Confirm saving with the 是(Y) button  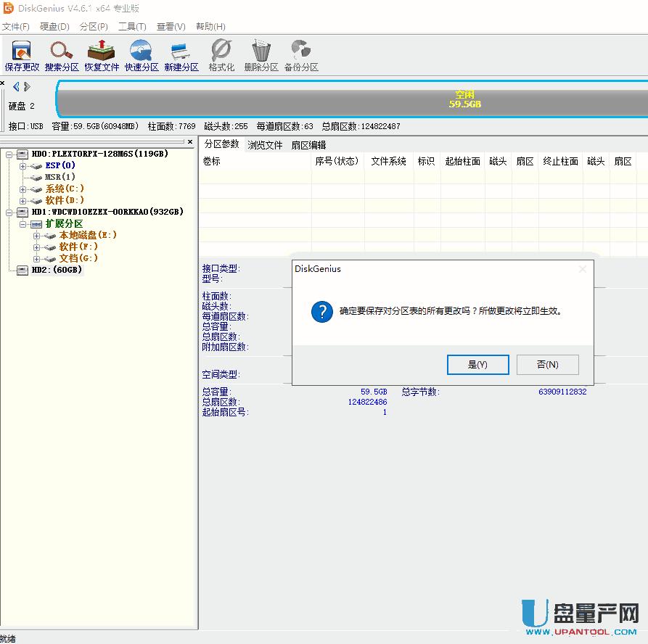[477, 365]
